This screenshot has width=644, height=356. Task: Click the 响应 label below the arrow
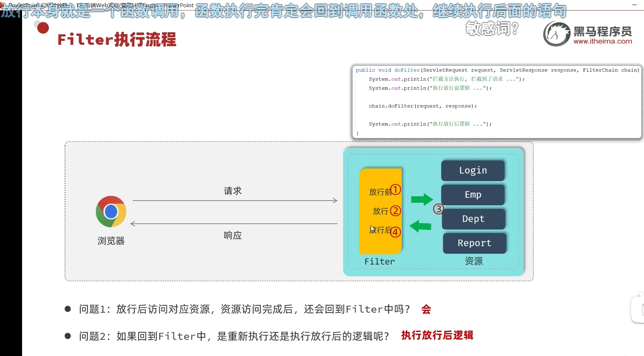click(233, 235)
